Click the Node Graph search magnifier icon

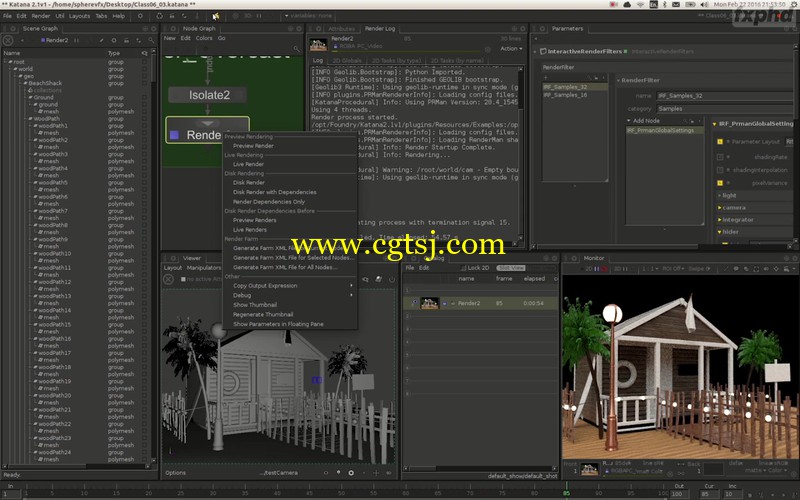point(296,49)
